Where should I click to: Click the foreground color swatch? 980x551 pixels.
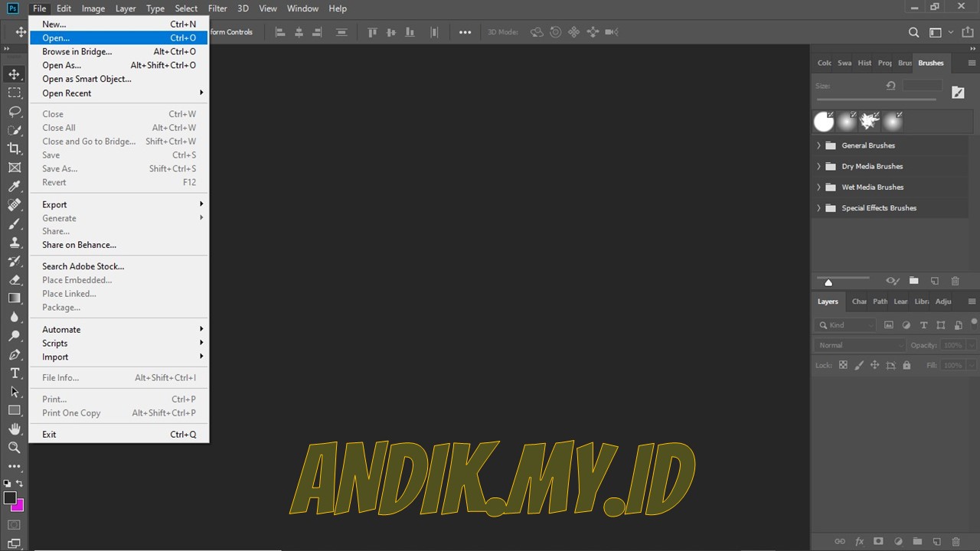(10, 498)
